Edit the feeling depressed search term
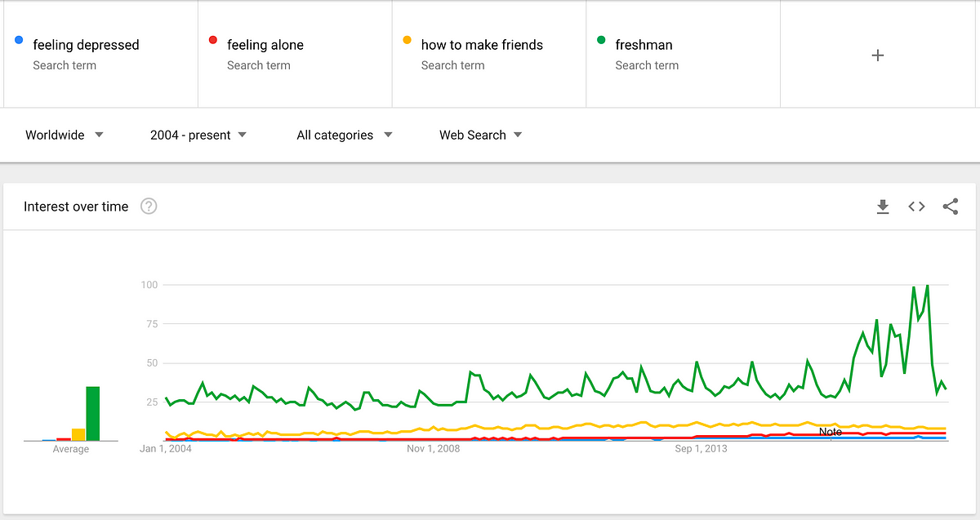Viewport: 980px width, 520px height. coord(86,45)
